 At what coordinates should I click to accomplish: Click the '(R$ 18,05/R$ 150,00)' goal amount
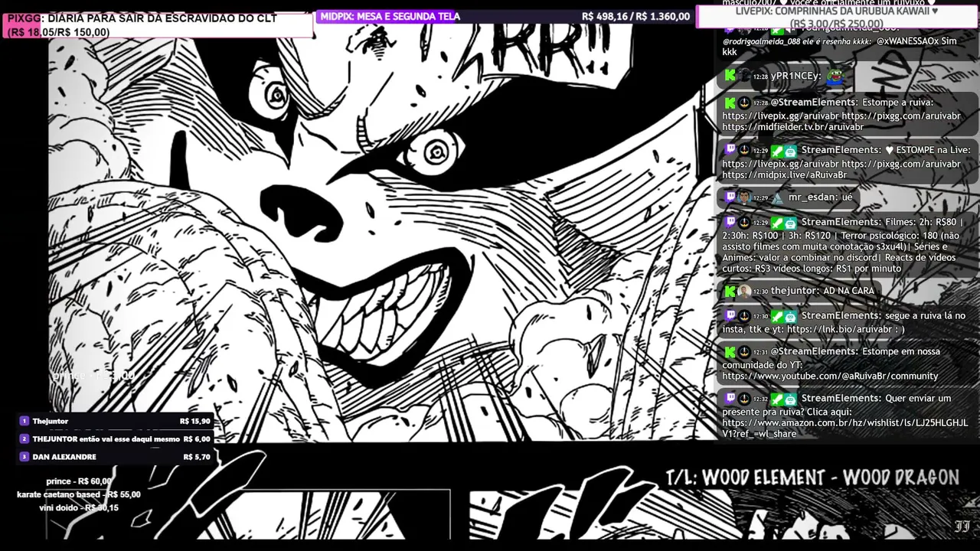pos(59,32)
